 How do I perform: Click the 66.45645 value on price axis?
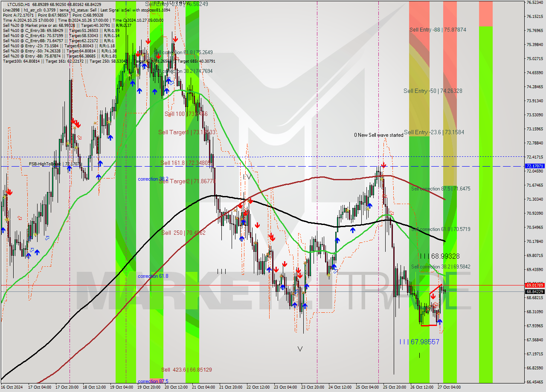click(534, 382)
